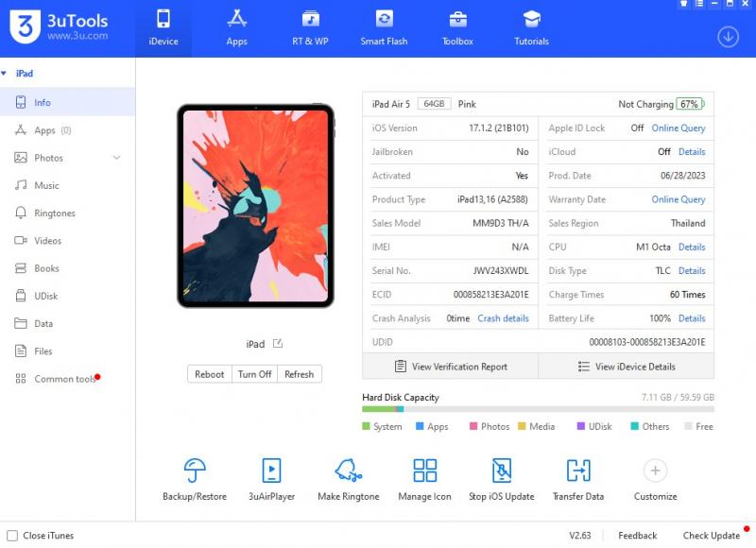This screenshot has height=548, width=756.
Task: Click the skin shirt icon in title bar
Action: coord(683,4)
